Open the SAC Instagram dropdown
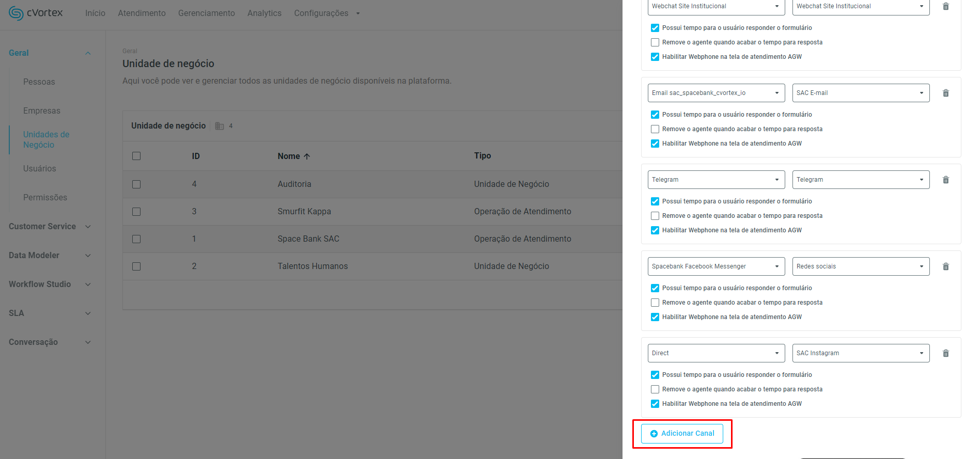The width and height of the screenshot is (980, 459). pos(861,353)
